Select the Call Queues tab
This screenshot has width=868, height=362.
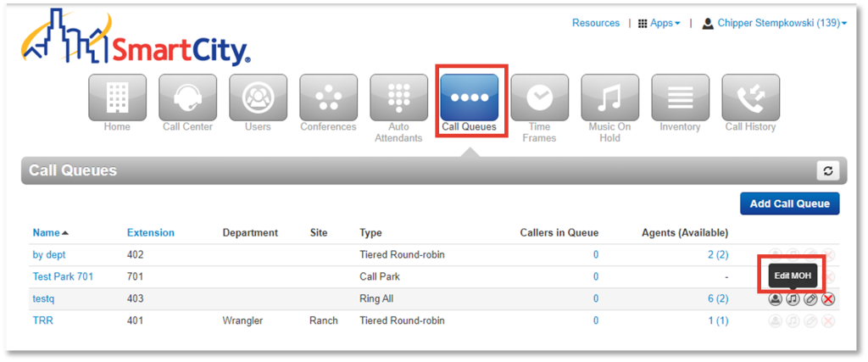469,97
